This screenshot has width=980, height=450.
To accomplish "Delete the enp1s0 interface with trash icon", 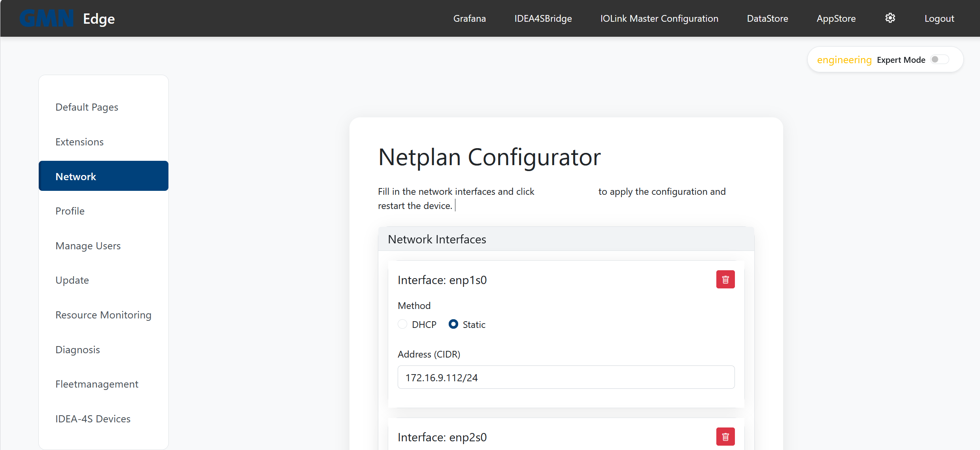I will 725,279.
